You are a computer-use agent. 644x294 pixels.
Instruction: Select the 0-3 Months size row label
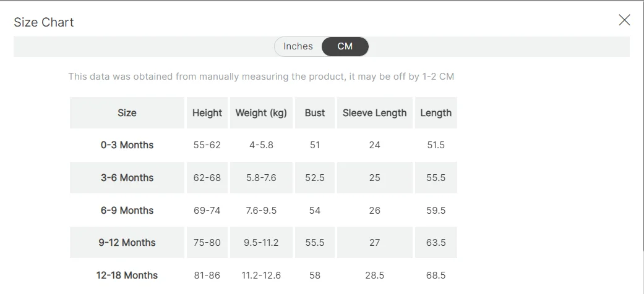[x=127, y=145]
